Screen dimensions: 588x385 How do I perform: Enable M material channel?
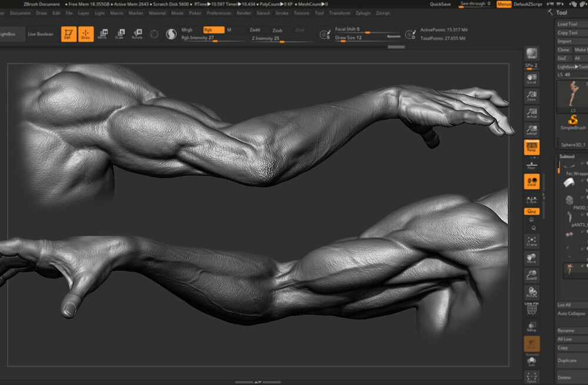[229, 29]
